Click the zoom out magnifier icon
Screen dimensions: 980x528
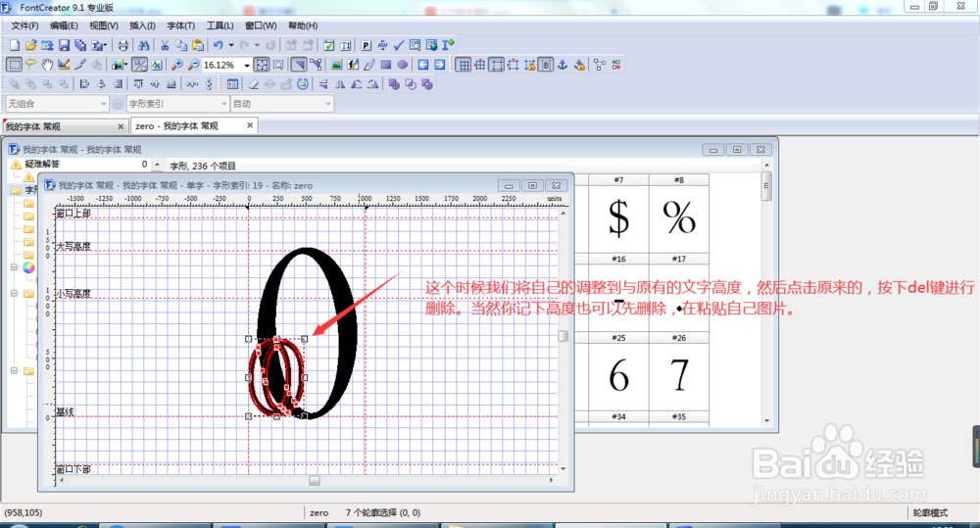tap(194, 65)
